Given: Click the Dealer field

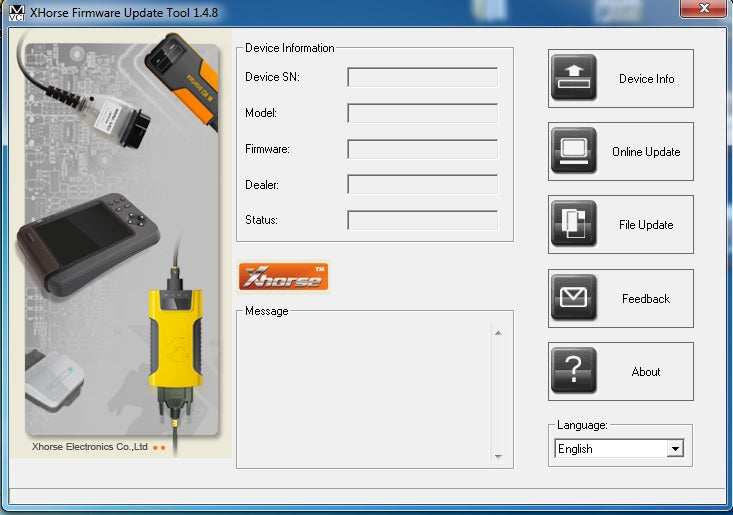Looking at the screenshot, I should pos(423,185).
